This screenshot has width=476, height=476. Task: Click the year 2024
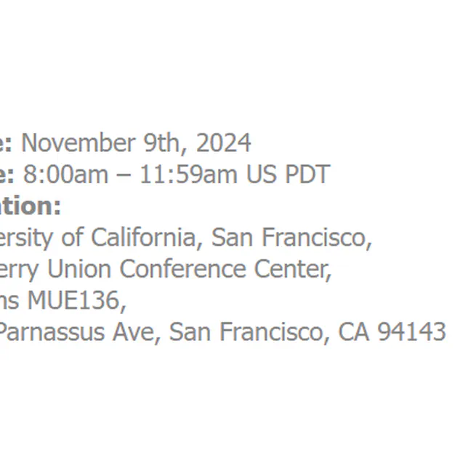(224, 143)
